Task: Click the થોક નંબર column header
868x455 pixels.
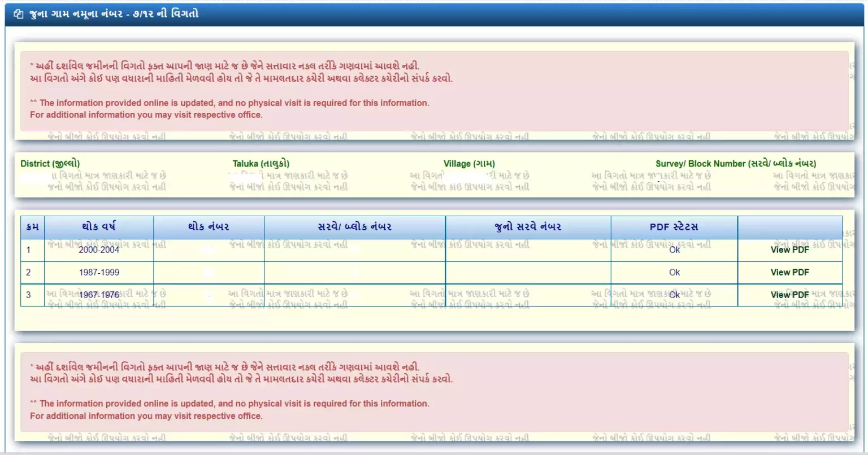Action: click(209, 227)
